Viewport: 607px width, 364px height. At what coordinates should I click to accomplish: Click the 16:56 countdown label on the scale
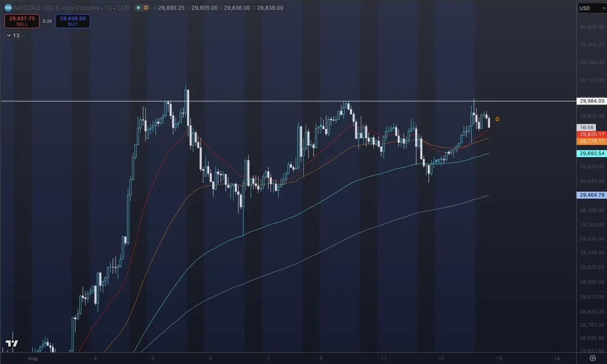tap(587, 128)
